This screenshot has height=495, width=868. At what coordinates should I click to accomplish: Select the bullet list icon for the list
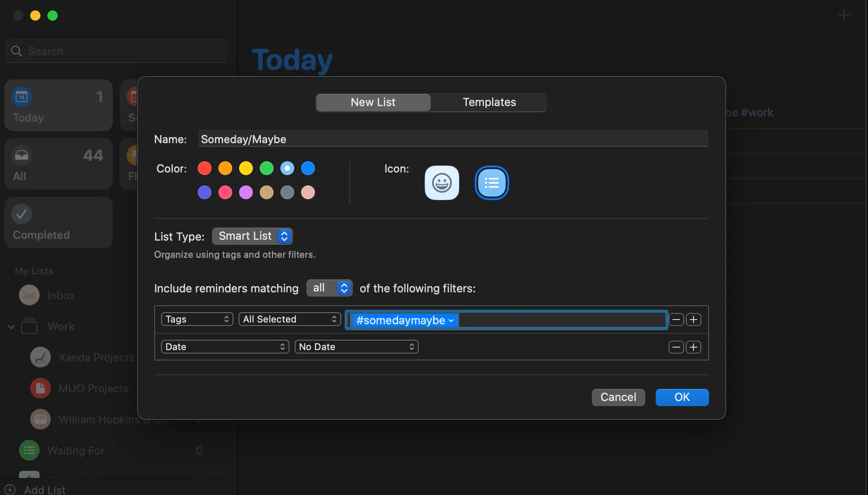[x=491, y=182]
